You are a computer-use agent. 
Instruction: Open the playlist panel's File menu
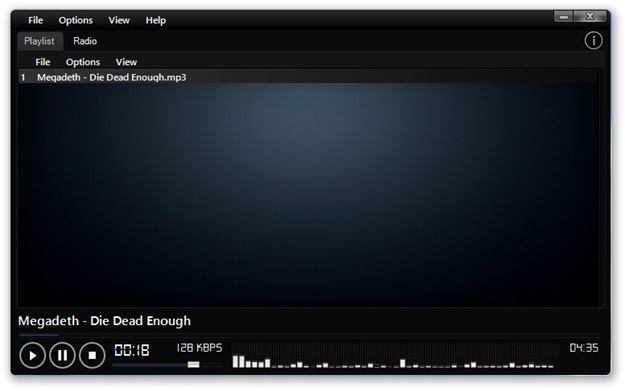tap(43, 62)
